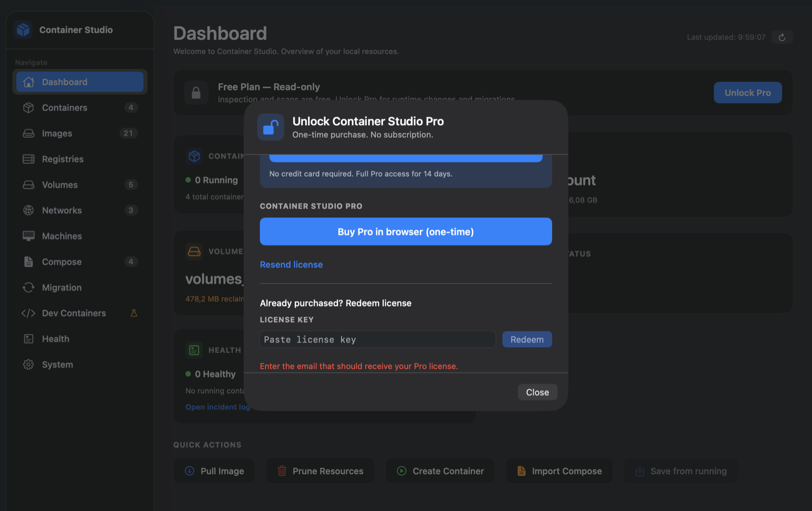Screen dimensions: 812x511
Task: Go to Images in the sidebar
Action: click(80, 133)
